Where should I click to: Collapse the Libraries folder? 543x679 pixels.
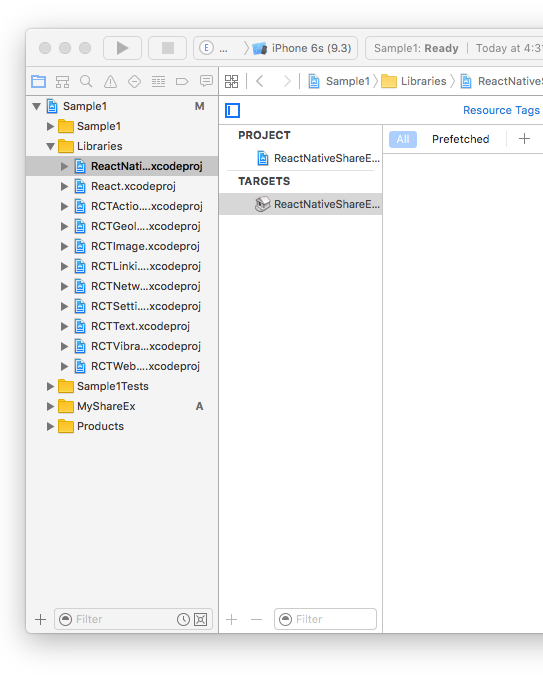pos(51,146)
